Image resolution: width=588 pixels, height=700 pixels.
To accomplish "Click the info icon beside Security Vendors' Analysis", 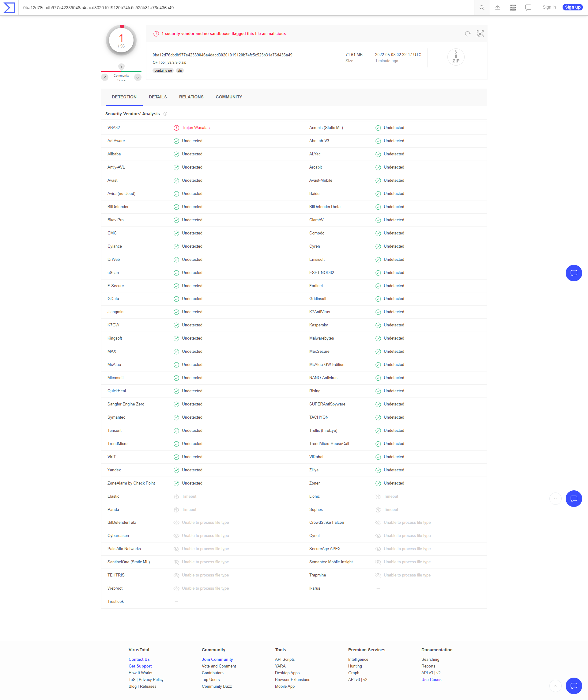I will [165, 114].
